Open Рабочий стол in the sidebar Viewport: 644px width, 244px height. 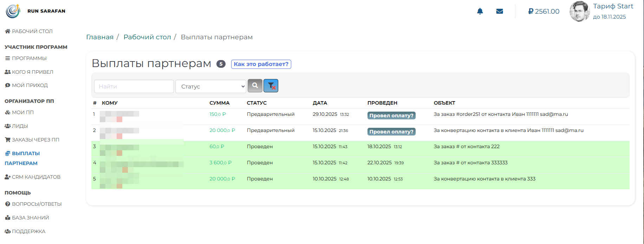(x=32, y=31)
